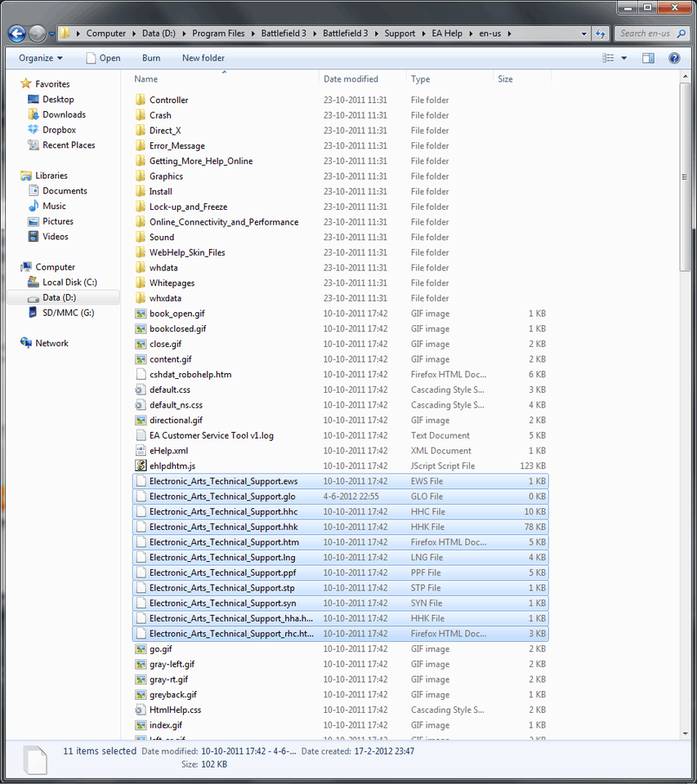Select the directional.gif image icon

(141, 420)
